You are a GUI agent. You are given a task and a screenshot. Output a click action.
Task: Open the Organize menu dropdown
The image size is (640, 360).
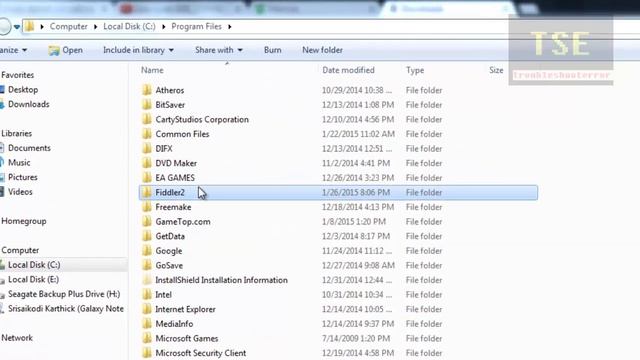(x=13, y=50)
